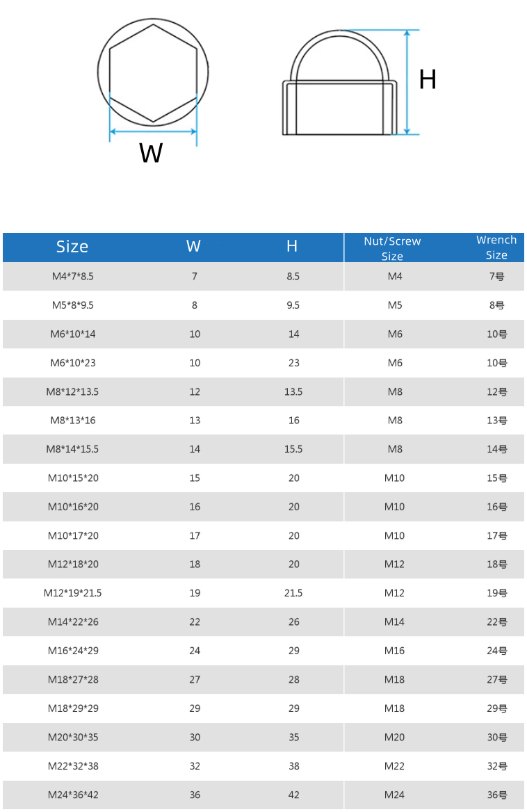Select the M12*19*21.5 size cell
Image resolution: width=527 pixels, height=812 pixels.
click(72, 593)
